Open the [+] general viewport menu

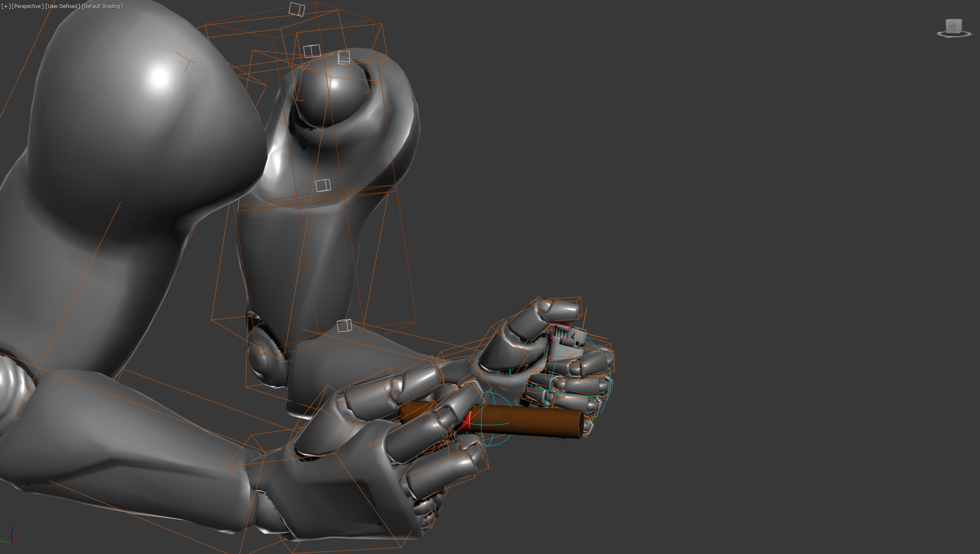tap(6, 6)
